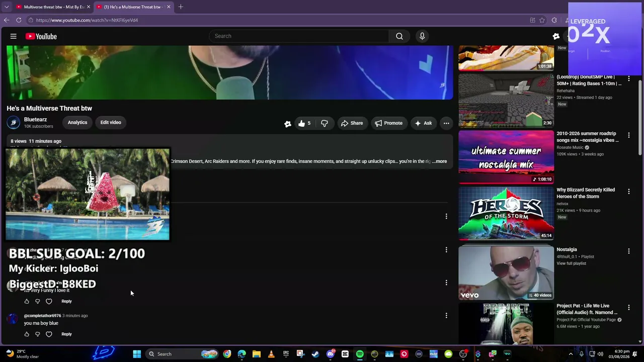Click the YouTube search input field
Image resolution: width=644 pixels, height=362 pixels.
(x=299, y=36)
